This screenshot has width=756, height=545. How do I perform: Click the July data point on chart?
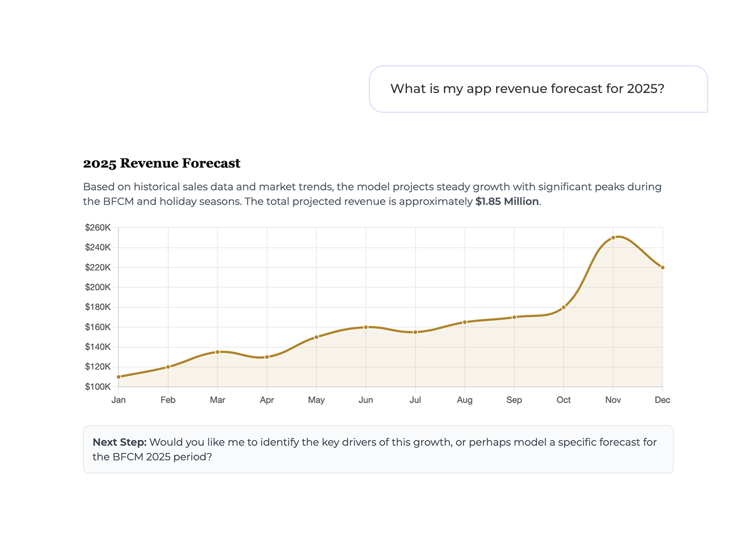click(415, 332)
